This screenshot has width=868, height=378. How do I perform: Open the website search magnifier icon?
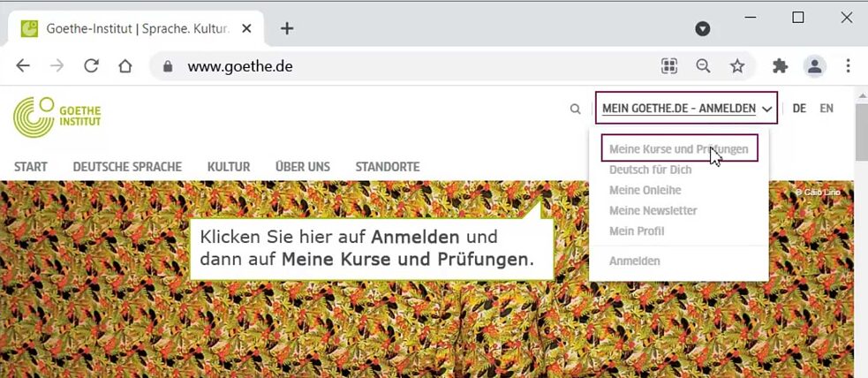click(x=576, y=109)
